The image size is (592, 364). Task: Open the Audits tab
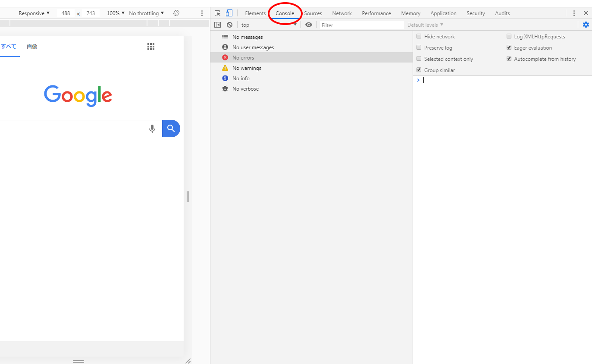(x=502, y=13)
